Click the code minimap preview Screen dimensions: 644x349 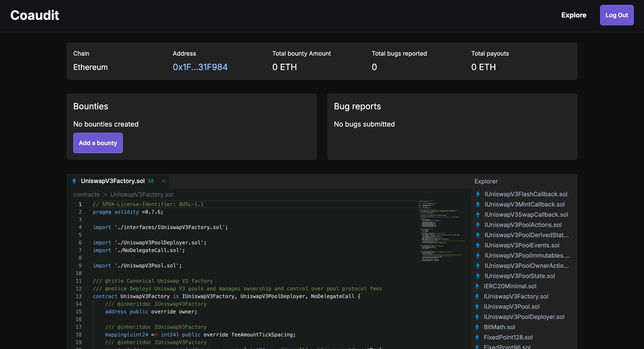tap(441, 231)
